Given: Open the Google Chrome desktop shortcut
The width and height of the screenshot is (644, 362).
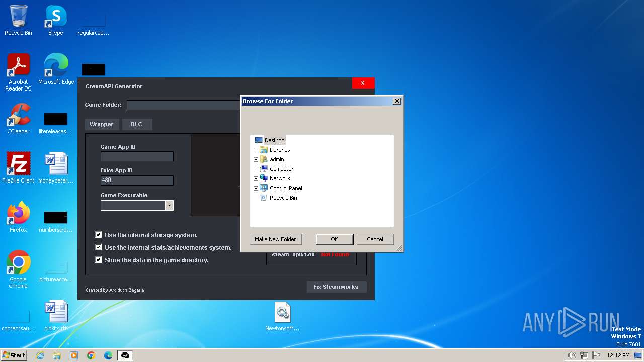Looking at the screenshot, I should point(18,269).
